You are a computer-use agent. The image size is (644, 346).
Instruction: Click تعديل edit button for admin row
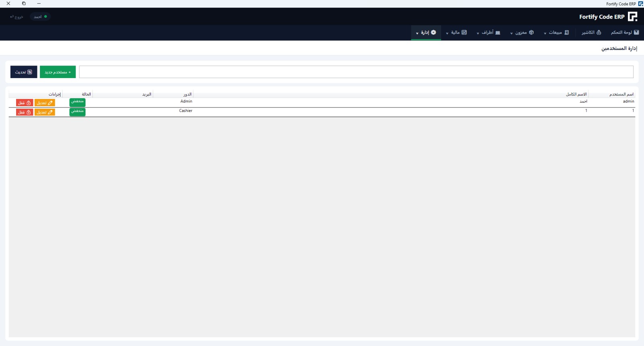pyautogui.click(x=45, y=103)
